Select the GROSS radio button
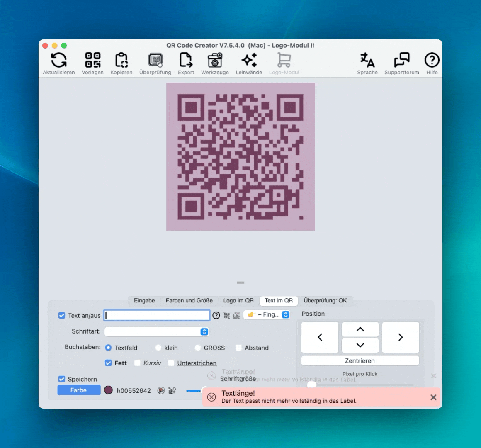 click(198, 348)
